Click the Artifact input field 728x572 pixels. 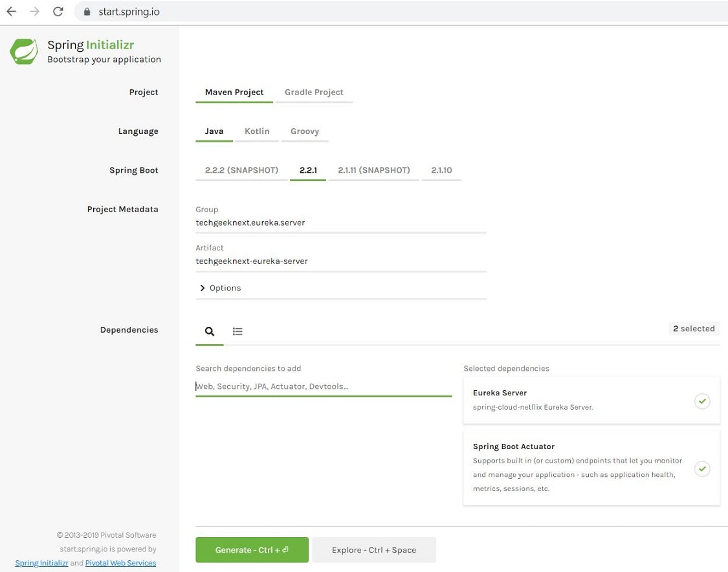click(x=341, y=261)
